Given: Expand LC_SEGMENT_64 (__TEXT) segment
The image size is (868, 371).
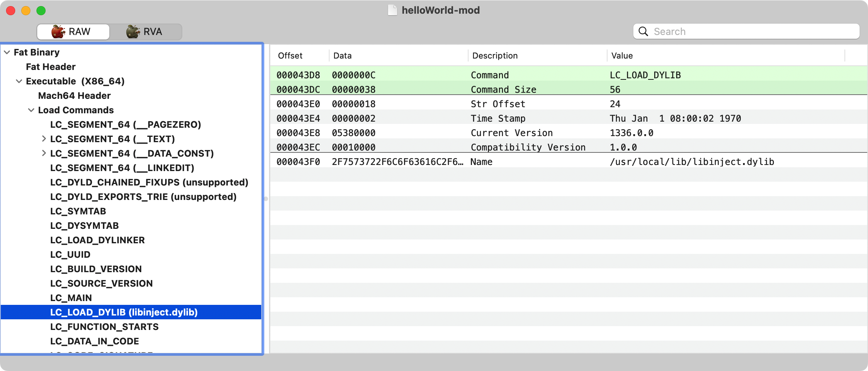Looking at the screenshot, I should [44, 139].
